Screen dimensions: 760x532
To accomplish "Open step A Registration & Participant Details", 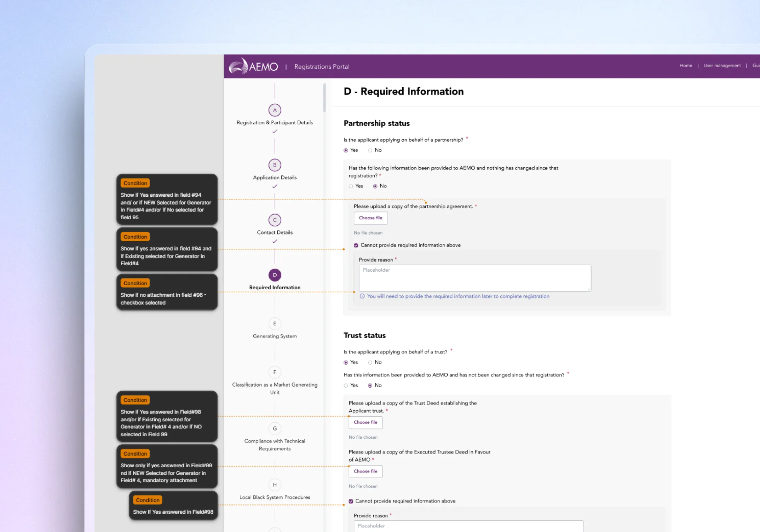I will (275, 110).
